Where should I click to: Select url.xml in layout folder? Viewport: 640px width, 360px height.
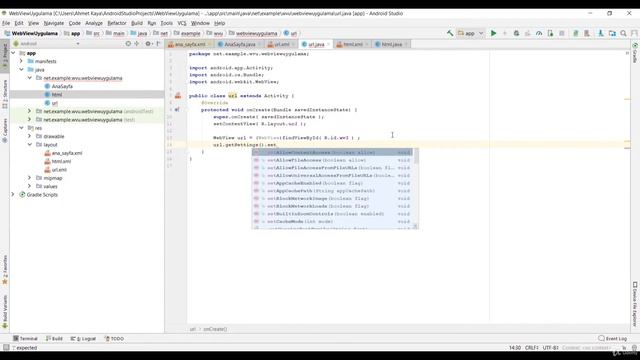click(59, 169)
